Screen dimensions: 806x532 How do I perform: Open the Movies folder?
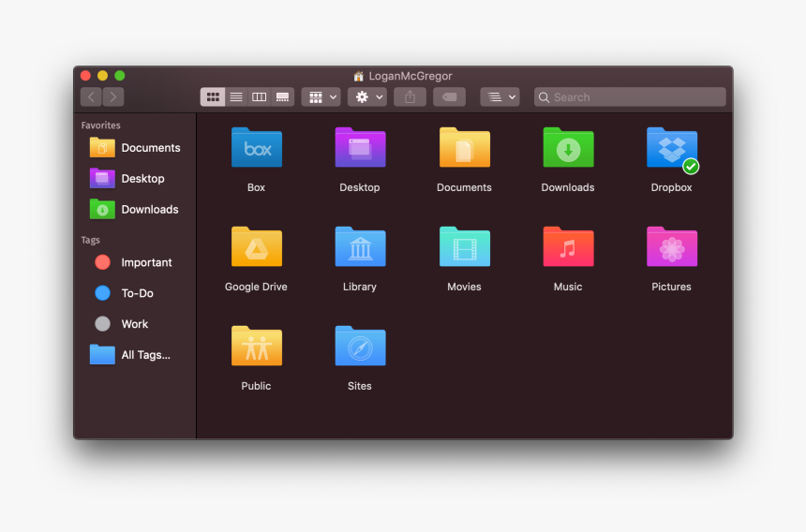pos(465,247)
